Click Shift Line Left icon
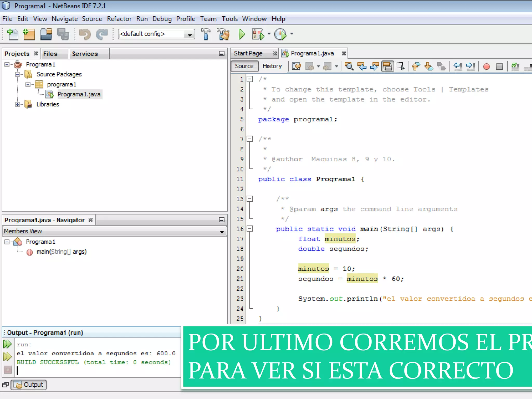 [x=458, y=66]
